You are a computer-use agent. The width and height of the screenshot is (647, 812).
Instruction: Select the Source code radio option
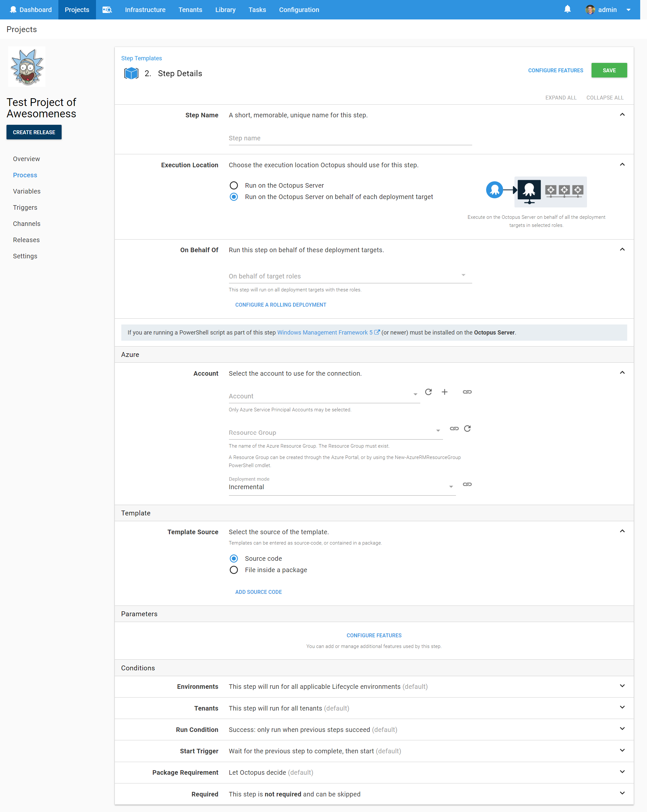tap(234, 559)
